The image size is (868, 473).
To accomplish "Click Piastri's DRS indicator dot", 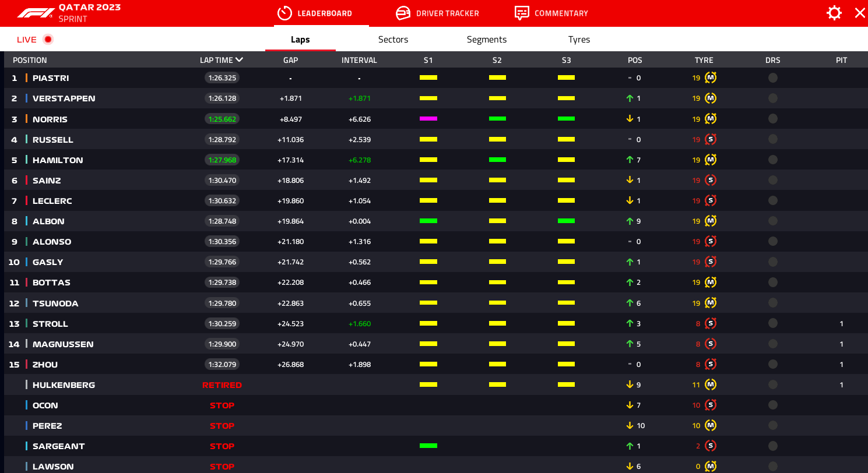I will [x=773, y=77].
